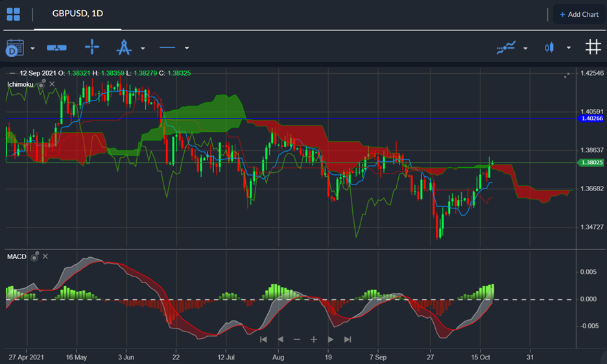The image size is (607, 364).
Task: Click the green 1.38025 price label
Action: pyautogui.click(x=591, y=163)
